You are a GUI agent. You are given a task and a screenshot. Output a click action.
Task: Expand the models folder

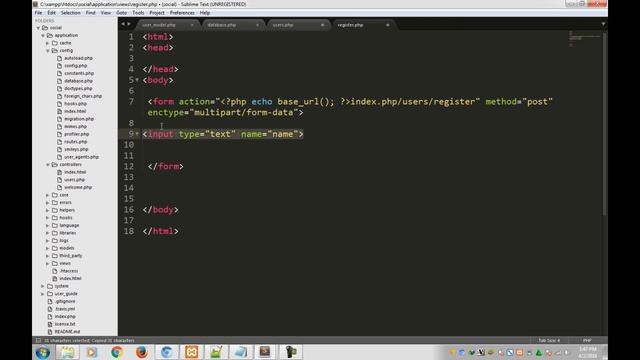(x=48, y=248)
